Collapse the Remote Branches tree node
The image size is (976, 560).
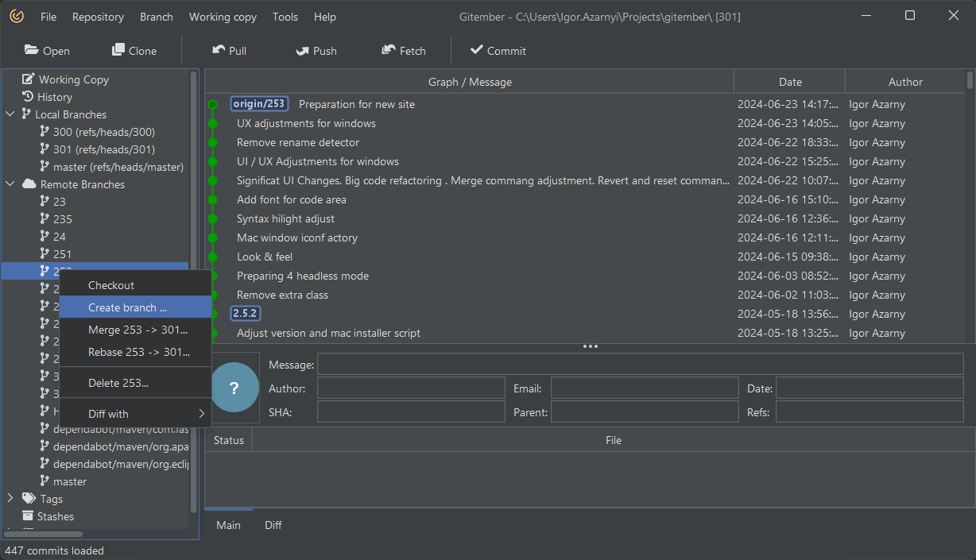pyautogui.click(x=10, y=184)
